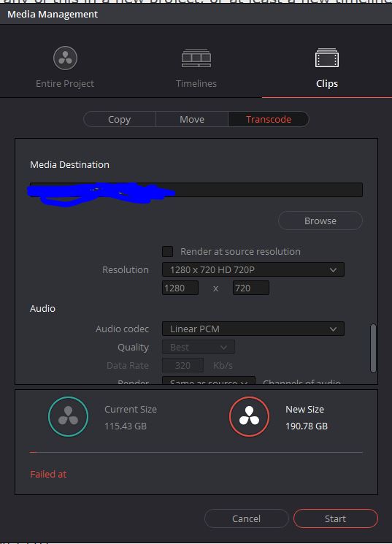Open the audio Quality Best dropdown
Viewport: 392px width, 544px height.
point(199,347)
